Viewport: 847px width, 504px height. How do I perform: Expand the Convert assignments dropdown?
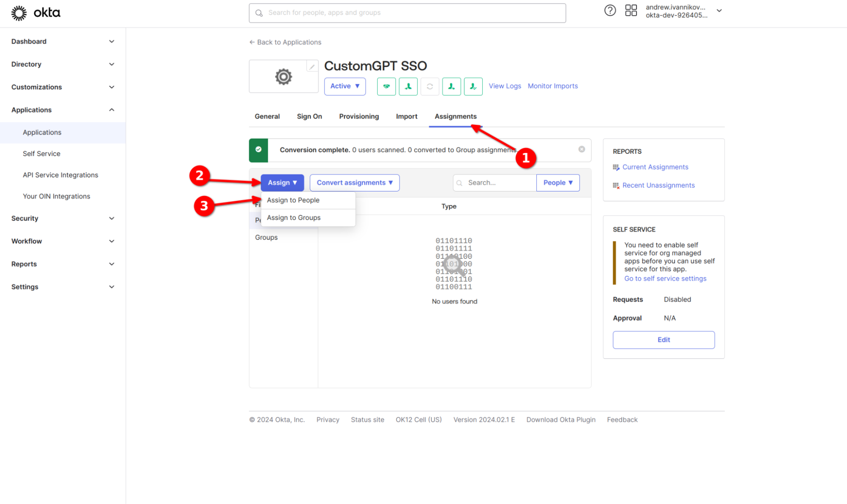pos(354,183)
